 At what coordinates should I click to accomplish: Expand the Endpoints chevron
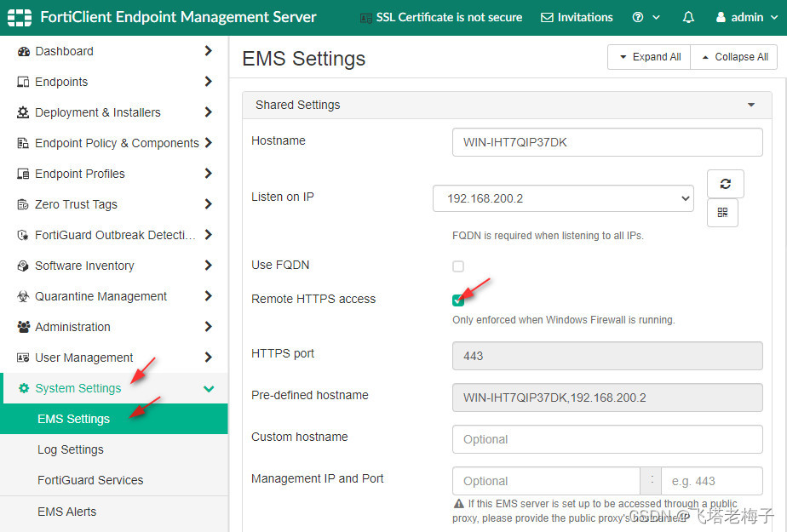pyautogui.click(x=209, y=81)
